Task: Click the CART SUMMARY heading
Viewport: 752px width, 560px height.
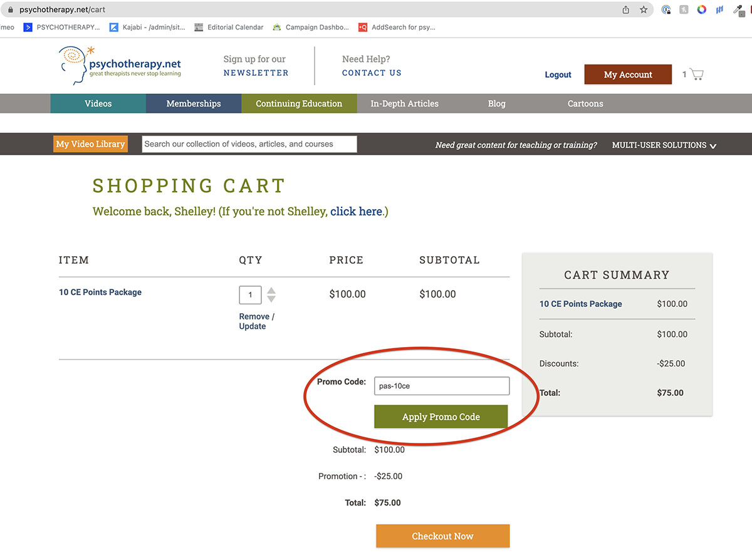Action: 617,275
